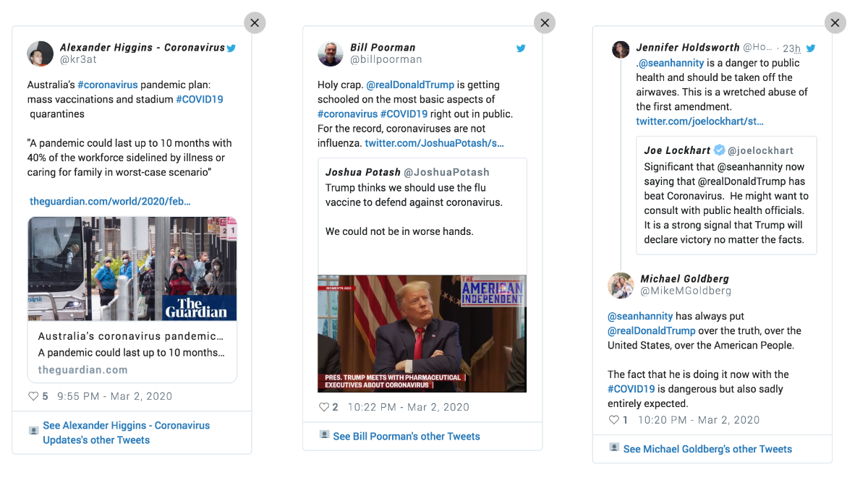Open Australia's coronavirus pandemic article headline
The image size is (868, 480).
pyautogui.click(x=130, y=336)
